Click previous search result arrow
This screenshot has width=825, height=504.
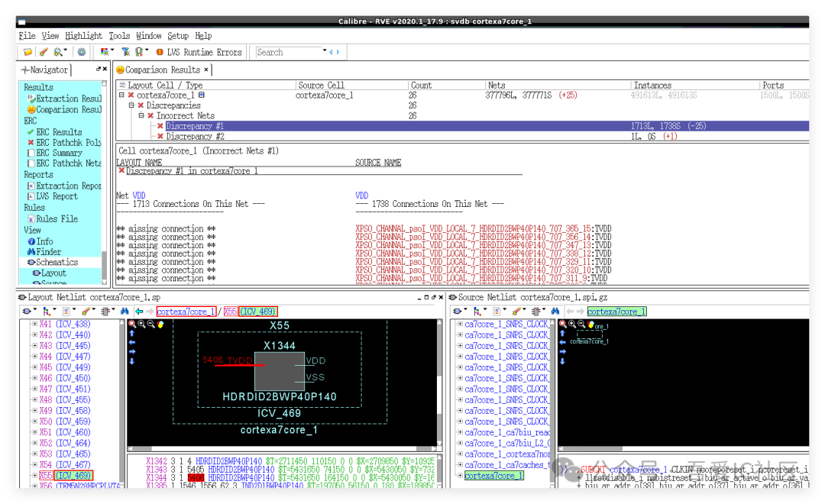[331, 52]
